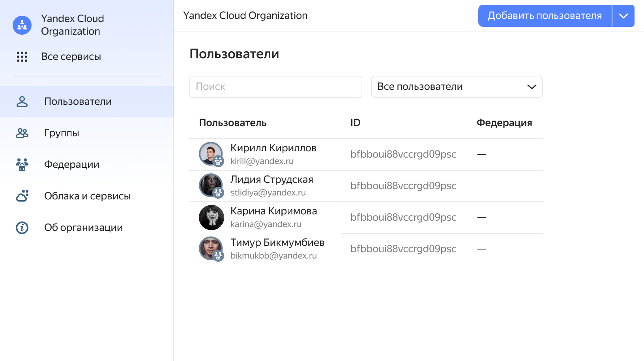This screenshot has width=644, height=361.
Task: Click the federation dash in Карина's row
Action: coord(481,218)
